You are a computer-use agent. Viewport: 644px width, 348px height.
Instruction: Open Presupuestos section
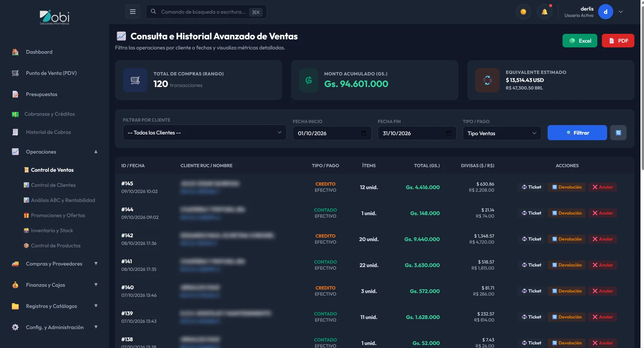[x=41, y=94]
